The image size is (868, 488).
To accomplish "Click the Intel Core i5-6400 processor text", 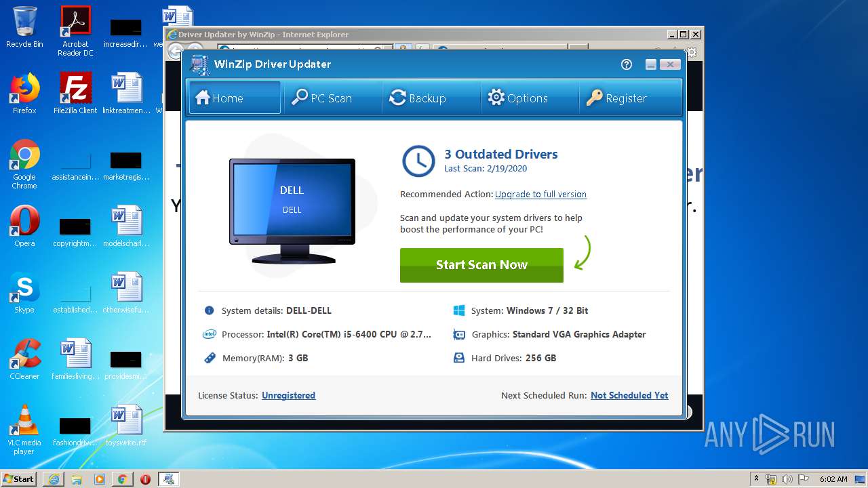I will pos(349,335).
